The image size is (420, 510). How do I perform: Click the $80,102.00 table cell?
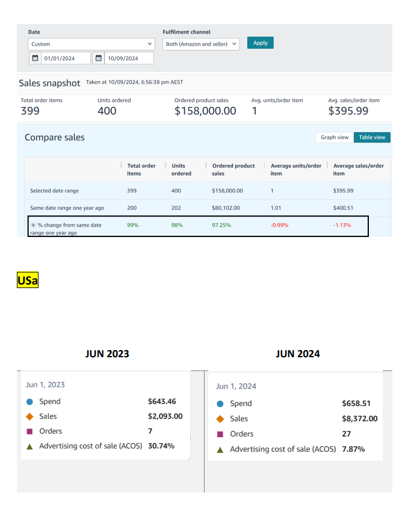pos(226,208)
